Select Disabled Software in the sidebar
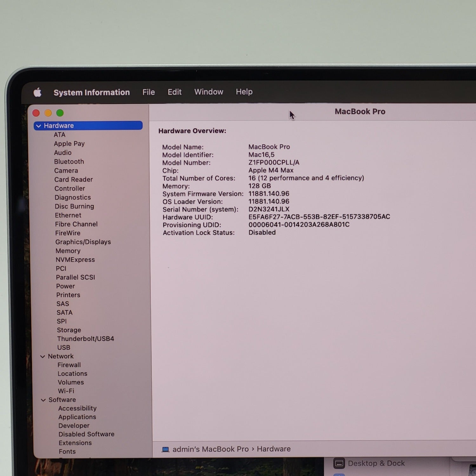Image resolution: width=476 pixels, height=476 pixels. coord(86,434)
